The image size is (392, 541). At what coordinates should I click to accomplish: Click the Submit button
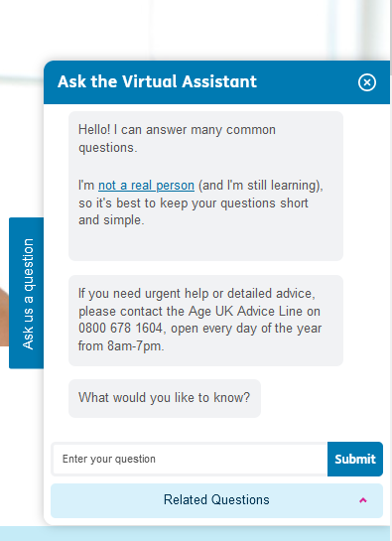pyautogui.click(x=355, y=459)
